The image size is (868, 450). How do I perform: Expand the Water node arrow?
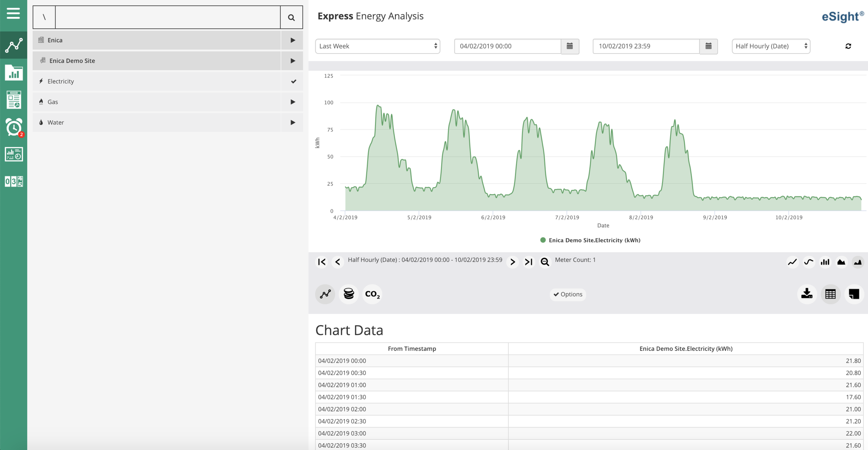tap(293, 122)
